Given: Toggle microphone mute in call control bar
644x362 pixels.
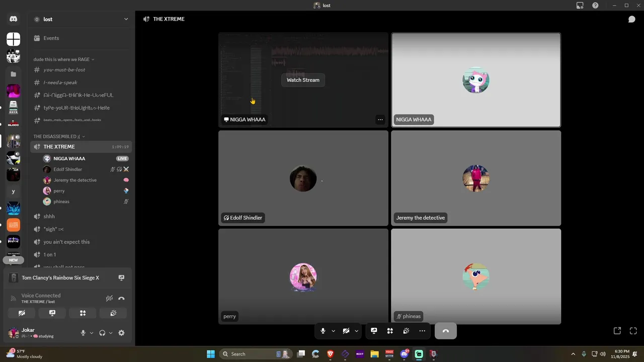Looking at the screenshot, I should coord(323,331).
